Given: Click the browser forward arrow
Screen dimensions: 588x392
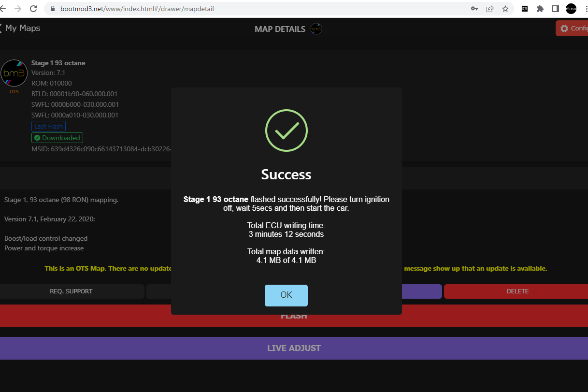Looking at the screenshot, I should coord(18,9).
